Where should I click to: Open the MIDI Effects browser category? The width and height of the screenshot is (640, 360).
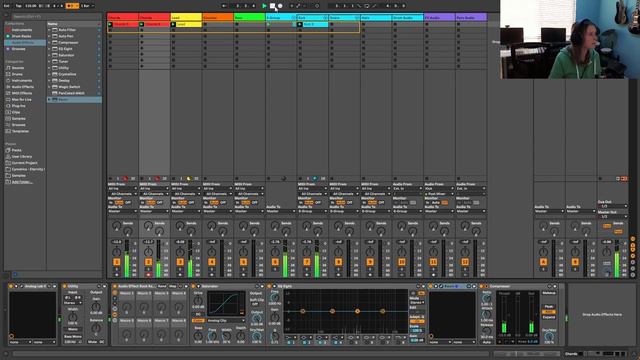pyautogui.click(x=22, y=93)
